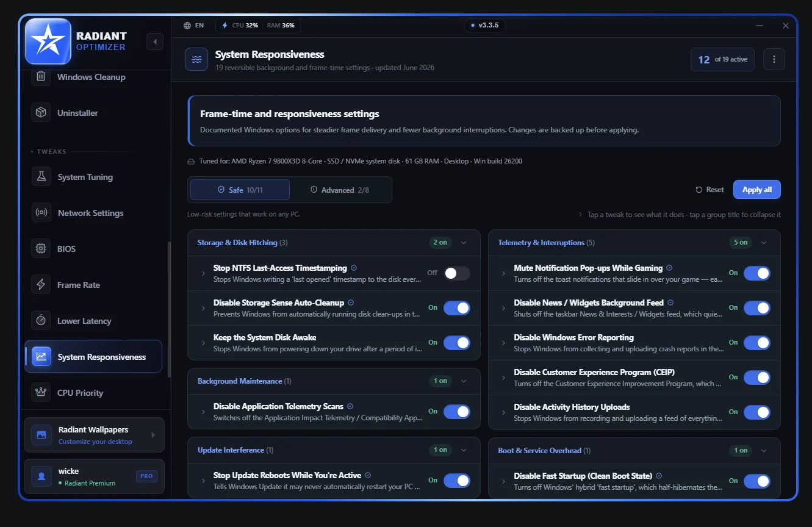Screen dimensions: 812x527
Task: Click the CPU and RAM usage indicator
Action: (x=258, y=26)
